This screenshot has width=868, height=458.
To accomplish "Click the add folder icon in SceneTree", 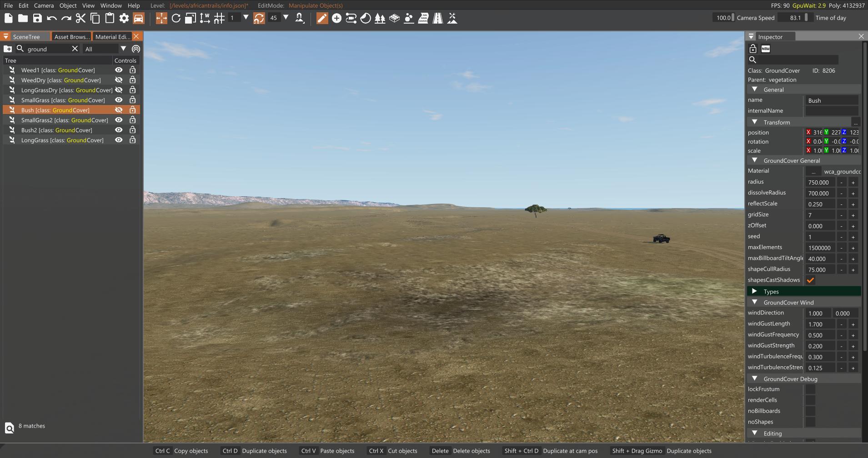I will coord(8,49).
